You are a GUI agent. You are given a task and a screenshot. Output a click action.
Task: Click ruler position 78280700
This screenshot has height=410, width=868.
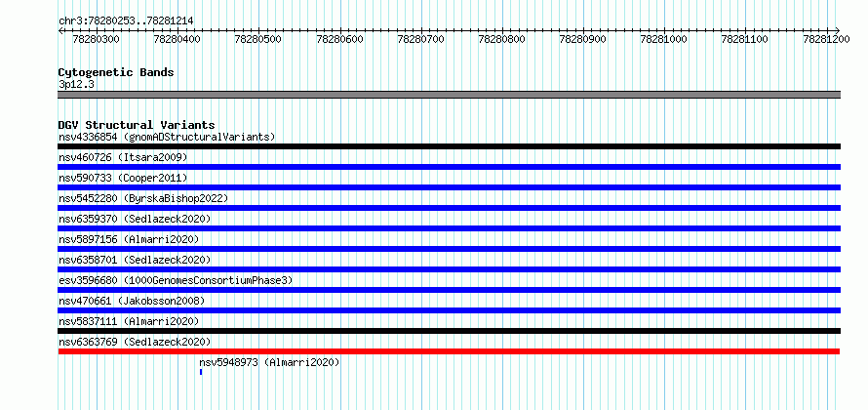point(422,39)
